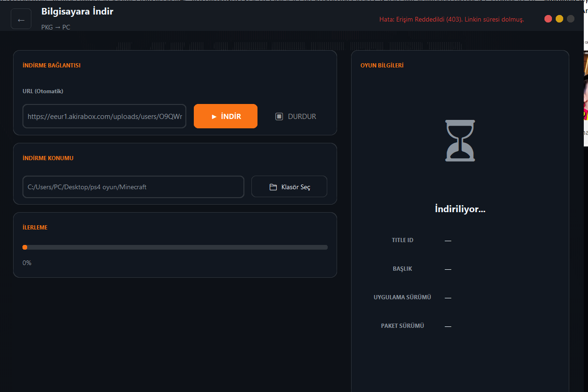The image size is (588, 392).
Task: Click the back arrow button
Action: (21, 19)
